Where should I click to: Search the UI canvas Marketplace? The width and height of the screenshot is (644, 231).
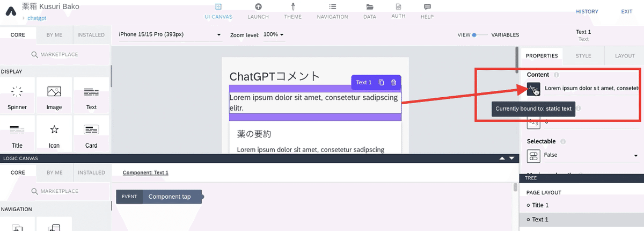[x=54, y=54]
